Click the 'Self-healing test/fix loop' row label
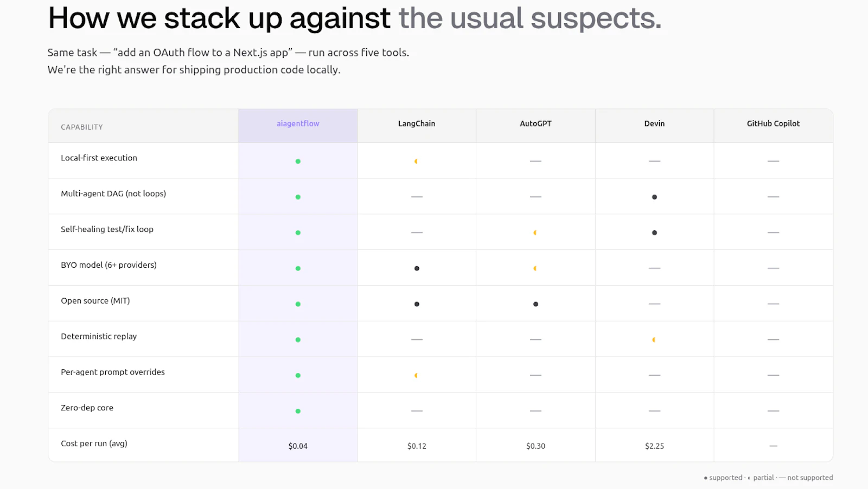Image resolution: width=868 pixels, height=489 pixels. coord(107,229)
